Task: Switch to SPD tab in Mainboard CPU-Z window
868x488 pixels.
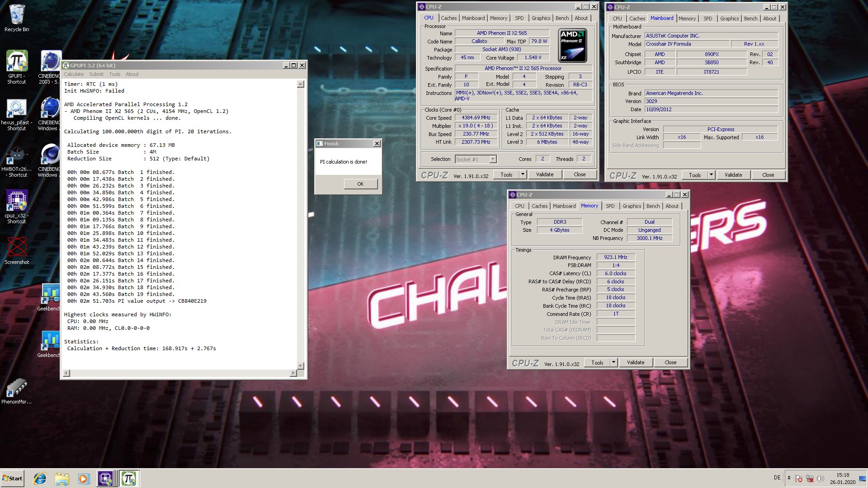Action: click(708, 19)
